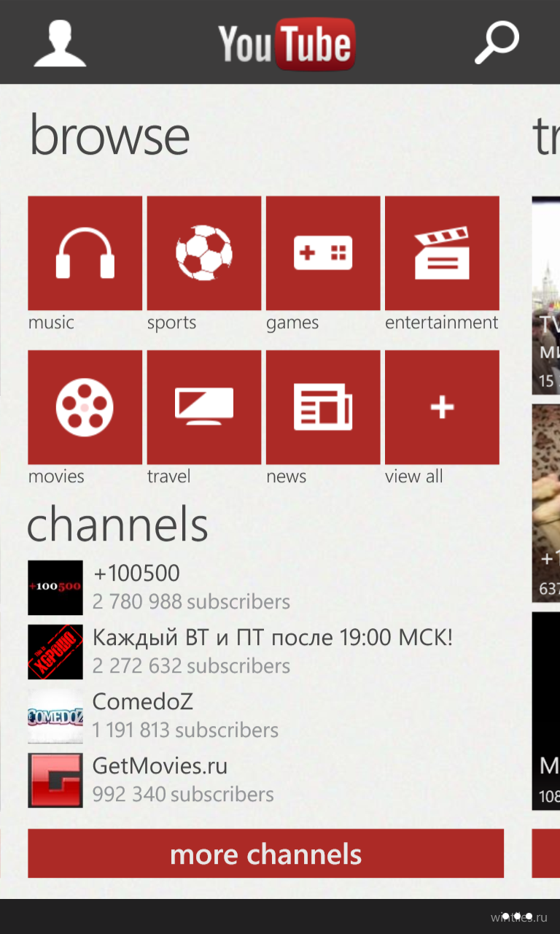The image size is (560, 934).
Task: Tap the +100500 channel avatar
Action: pos(55,587)
